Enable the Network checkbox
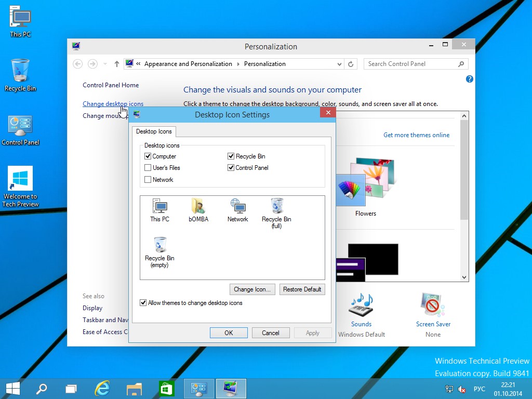532x399 pixels. pyautogui.click(x=148, y=179)
